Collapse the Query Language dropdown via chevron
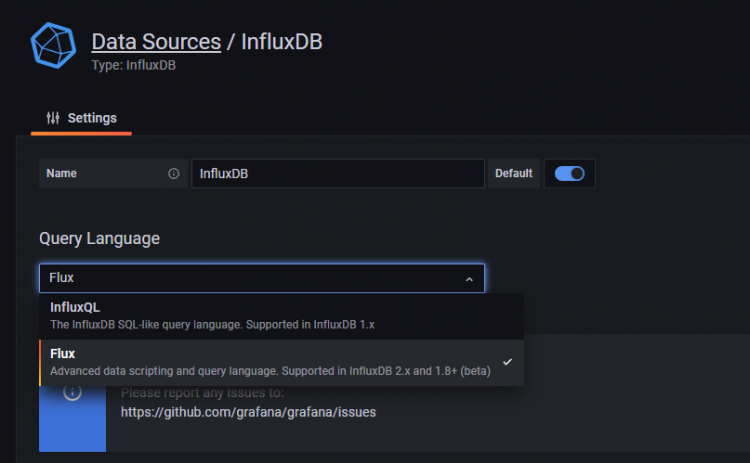Screen dimensions: 750x463 pos(469,279)
